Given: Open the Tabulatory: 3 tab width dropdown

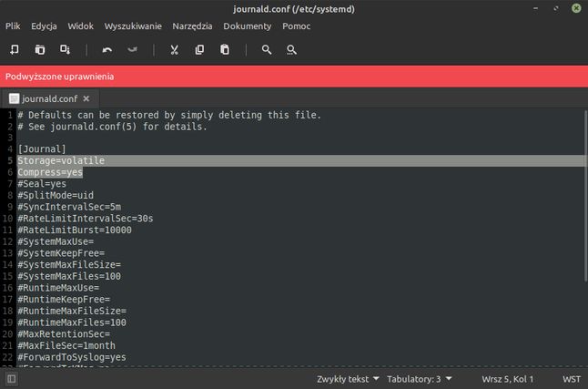Looking at the screenshot, I should click(419, 379).
